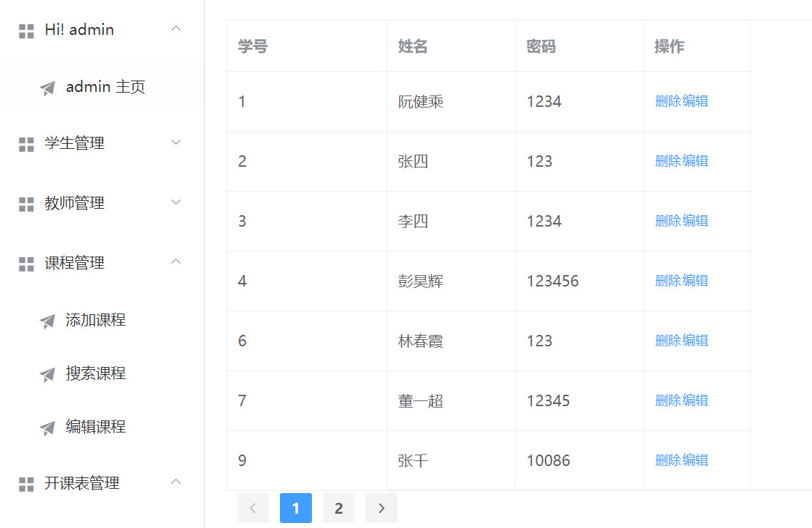This screenshot has width=812, height=528.
Task: Click grid icon next to 课程管理
Action: click(26, 264)
